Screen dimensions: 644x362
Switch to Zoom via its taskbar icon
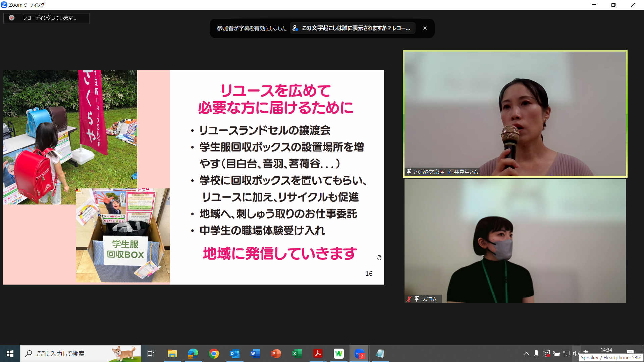pos(360,354)
